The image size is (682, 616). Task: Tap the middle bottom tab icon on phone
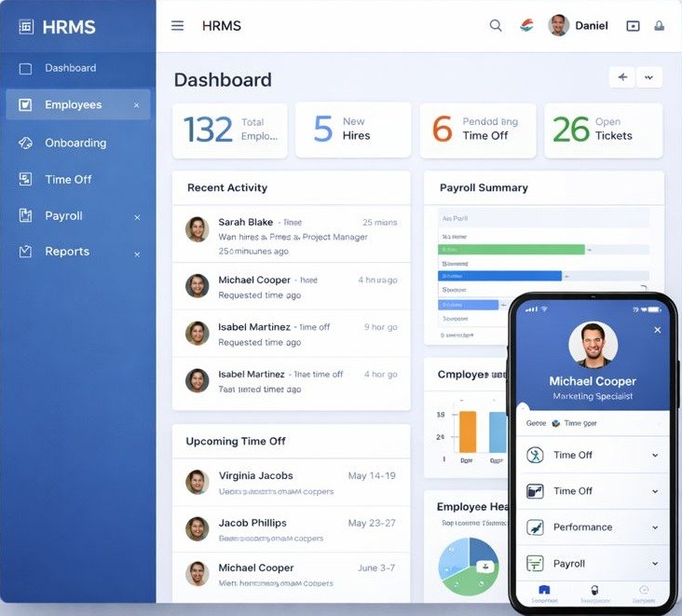[x=594, y=590]
